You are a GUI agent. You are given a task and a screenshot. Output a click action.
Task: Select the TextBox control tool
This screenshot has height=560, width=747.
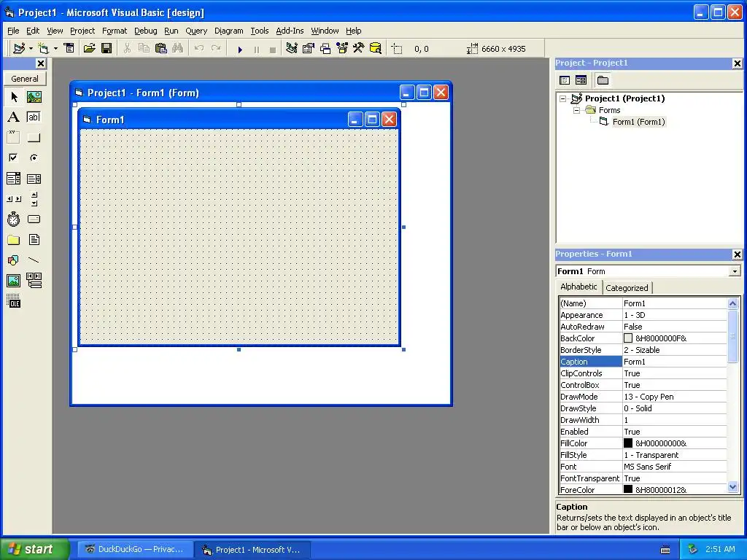coord(34,117)
